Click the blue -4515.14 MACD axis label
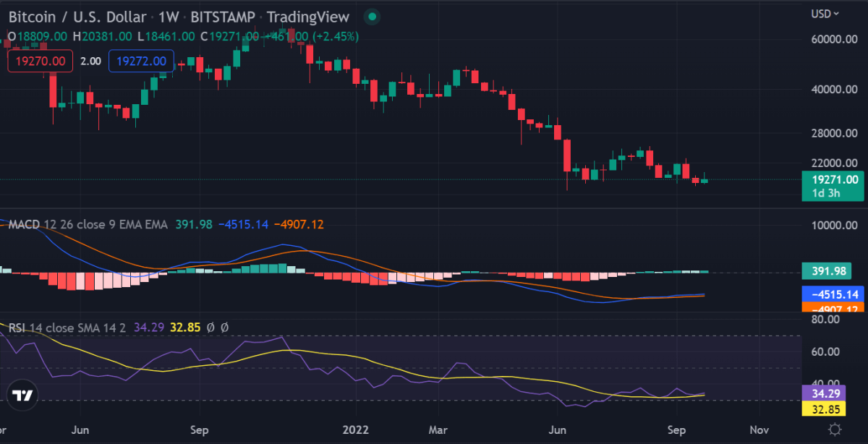 (x=835, y=294)
